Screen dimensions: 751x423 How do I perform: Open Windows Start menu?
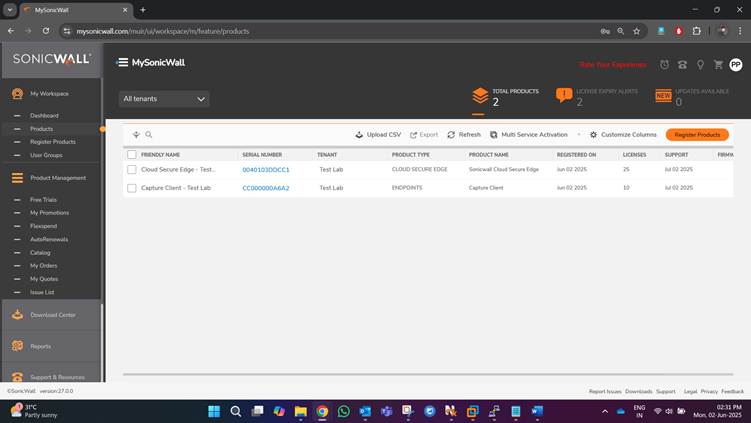pyautogui.click(x=214, y=411)
